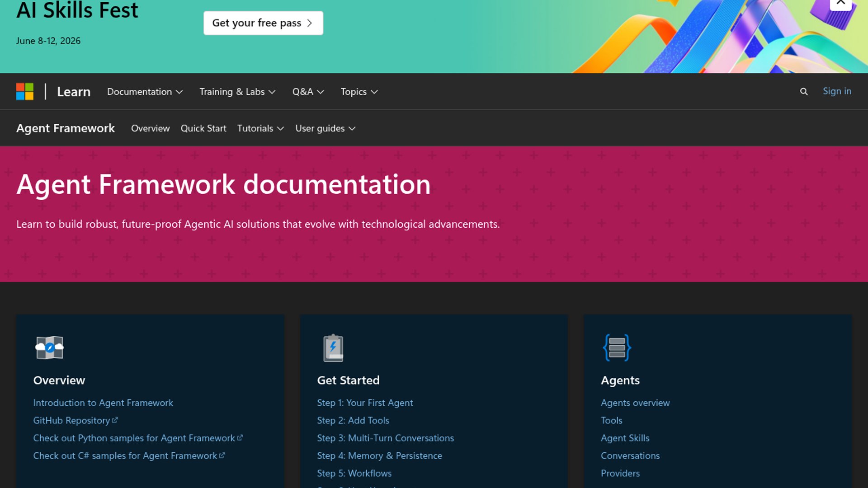The height and width of the screenshot is (488, 868).
Task: Go to the Overview nav item
Action: 150,128
